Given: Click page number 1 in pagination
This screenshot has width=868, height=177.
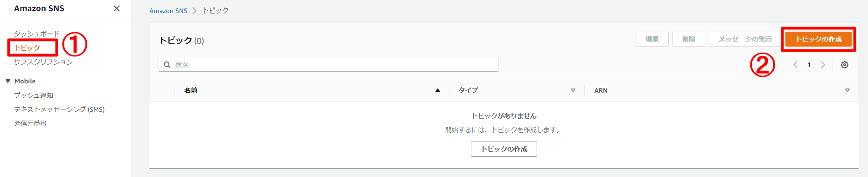Looking at the screenshot, I should (x=809, y=65).
